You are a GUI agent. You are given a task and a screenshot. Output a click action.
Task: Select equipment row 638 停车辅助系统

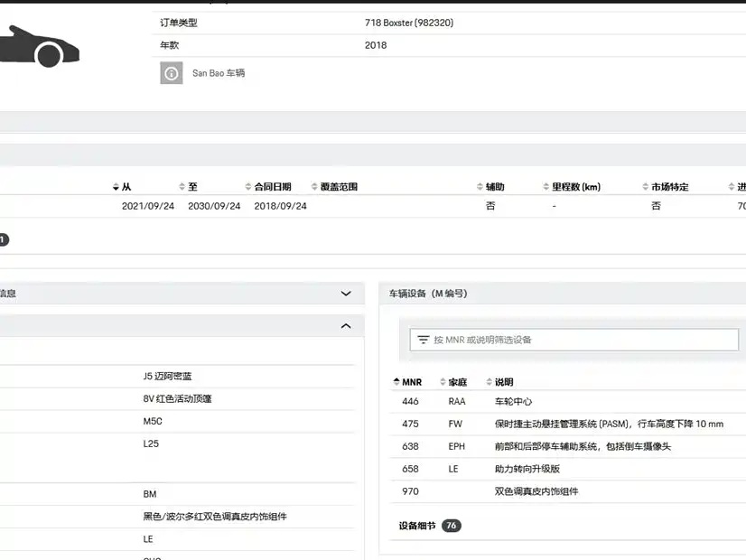567,446
